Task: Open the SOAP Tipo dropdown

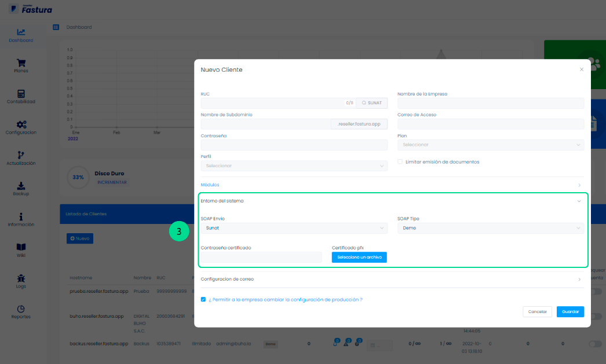Action: (x=490, y=228)
